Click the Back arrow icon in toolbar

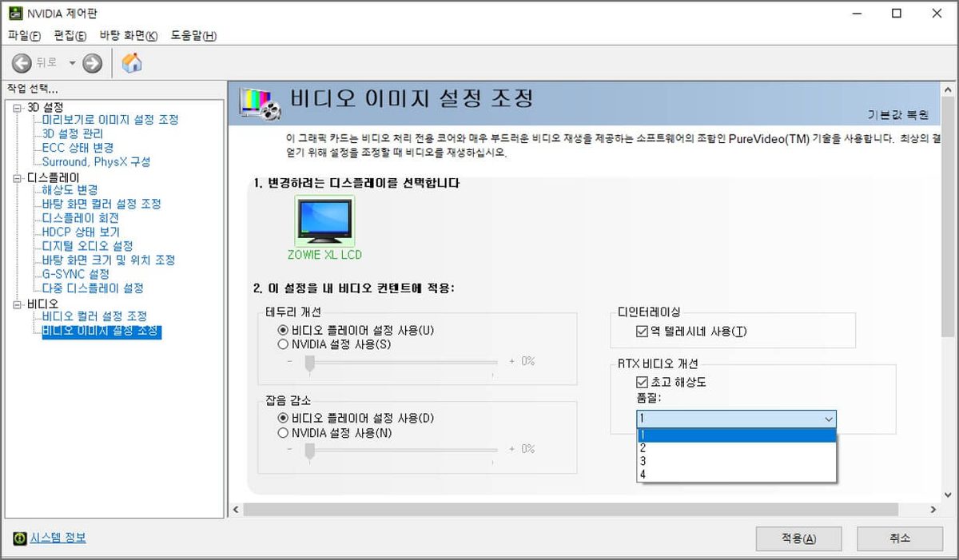[x=22, y=63]
